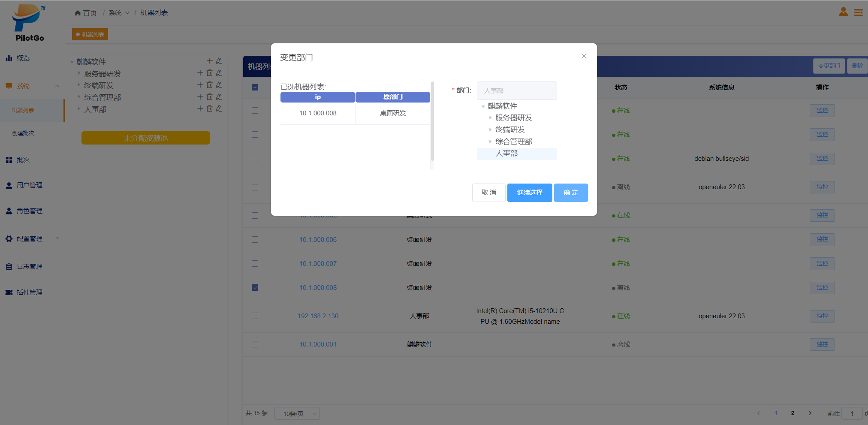The image size is (868, 425).
Task: Check the checkbox for 192.168.2.130 row
Action: click(x=255, y=316)
